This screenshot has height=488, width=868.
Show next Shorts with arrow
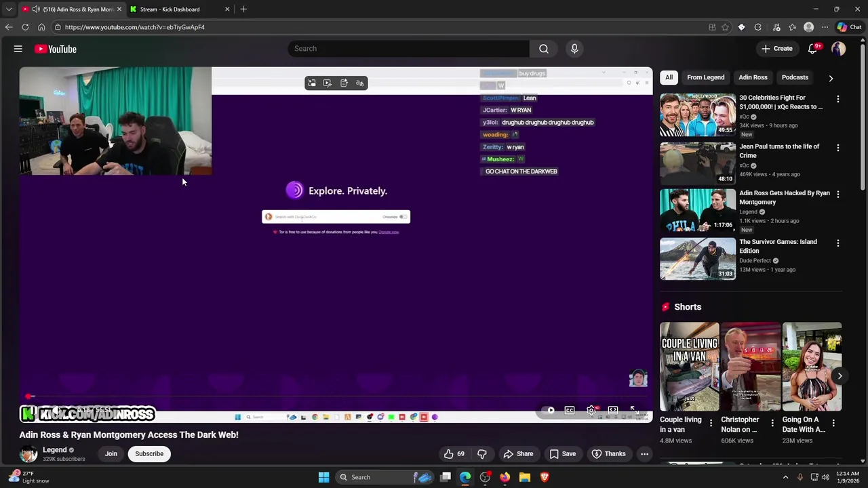pyautogui.click(x=840, y=375)
